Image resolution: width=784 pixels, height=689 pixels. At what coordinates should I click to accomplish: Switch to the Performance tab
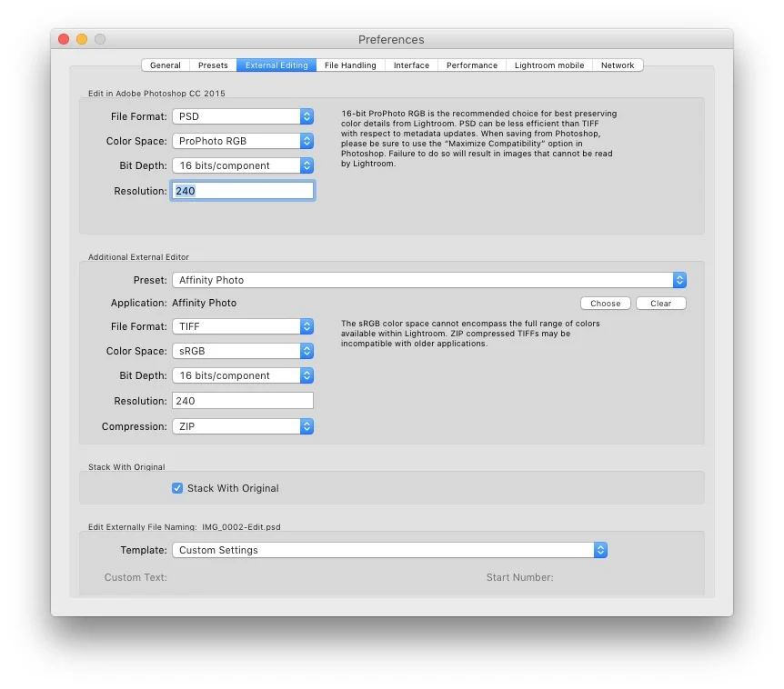(471, 65)
